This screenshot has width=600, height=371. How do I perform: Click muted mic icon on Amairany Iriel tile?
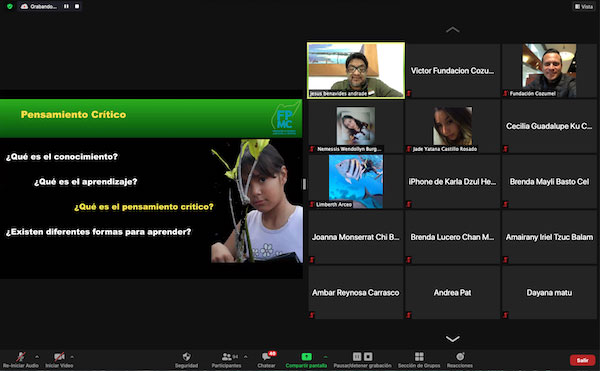click(x=505, y=260)
